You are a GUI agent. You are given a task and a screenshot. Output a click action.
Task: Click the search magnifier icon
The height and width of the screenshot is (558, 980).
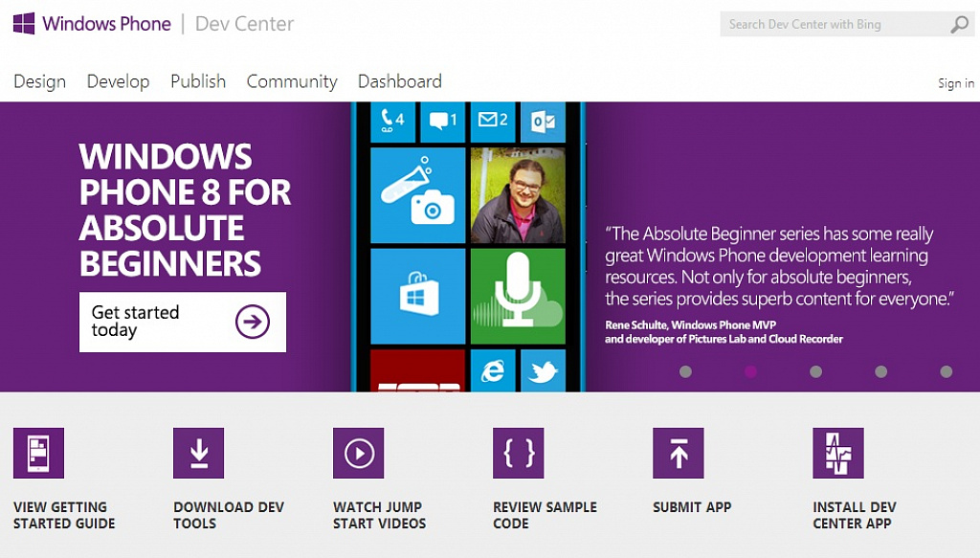(x=959, y=24)
